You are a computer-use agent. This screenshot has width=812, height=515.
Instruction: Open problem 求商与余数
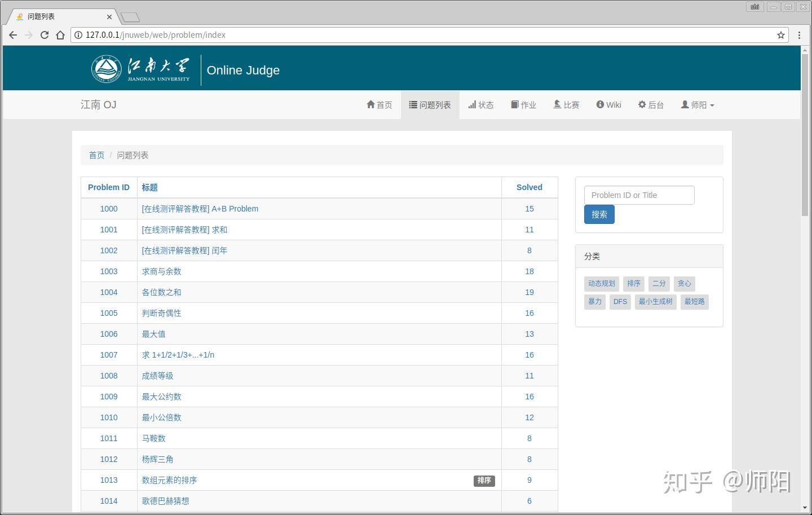point(162,271)
